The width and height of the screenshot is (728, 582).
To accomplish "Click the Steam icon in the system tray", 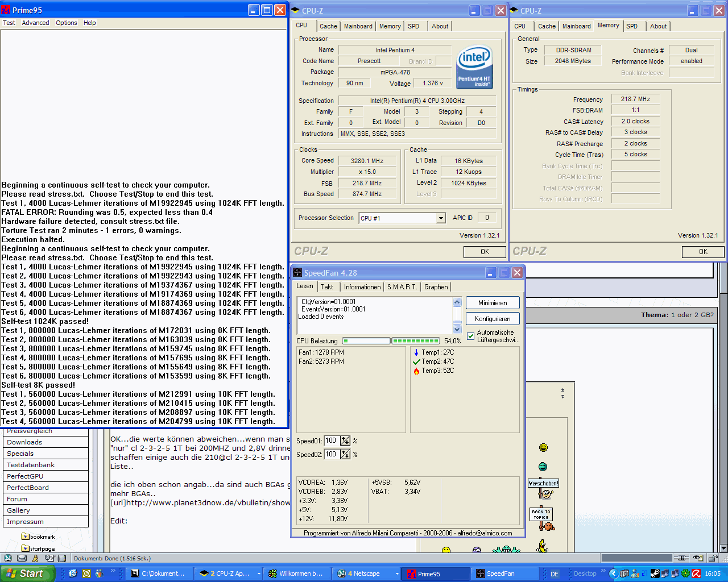I will tap(655, 573).
